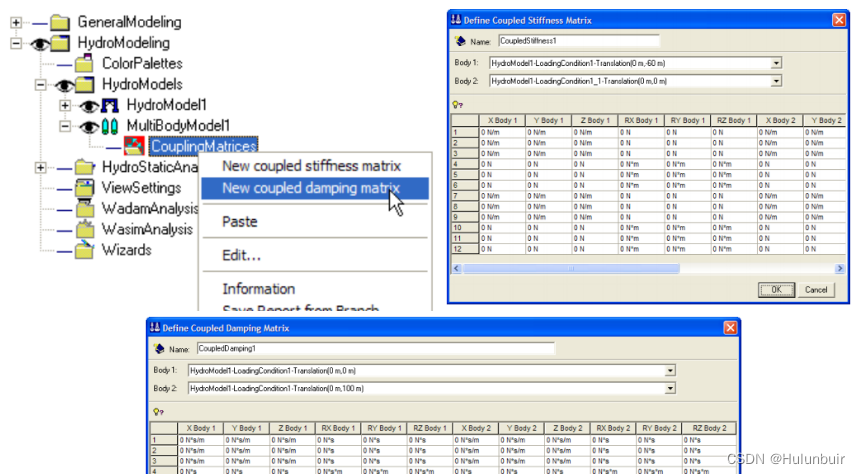Click the WasimAnalysis tree label

point(148,229)
